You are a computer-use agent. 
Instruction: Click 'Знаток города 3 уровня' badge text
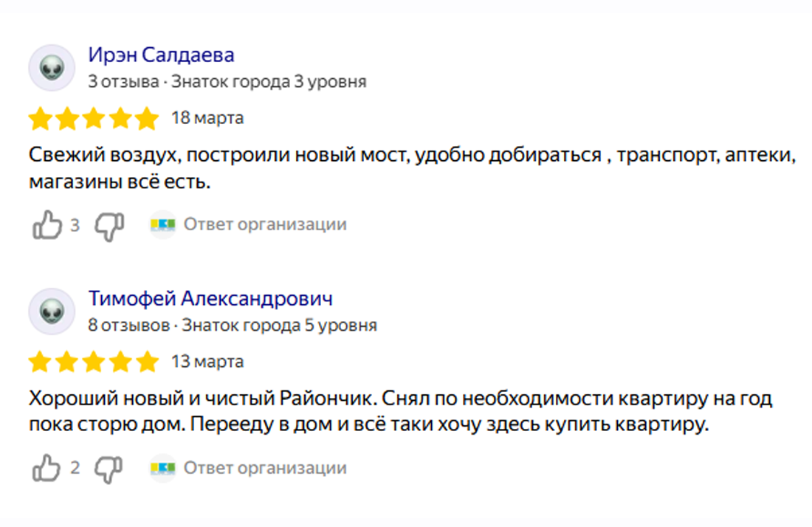269,81
